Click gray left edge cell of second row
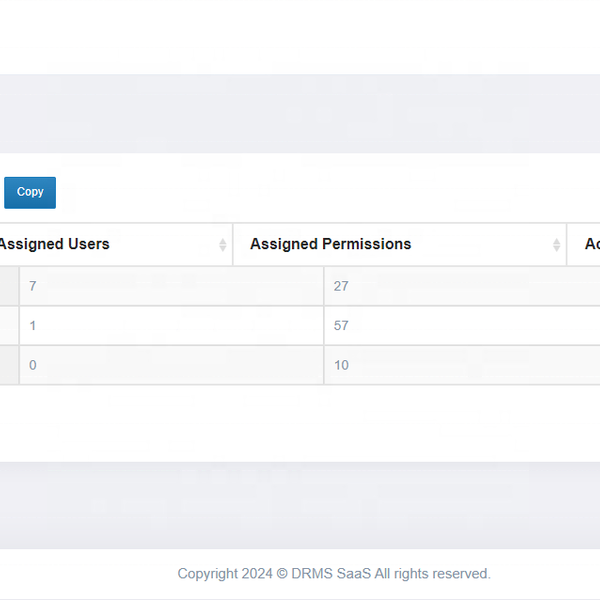The width and height of the screenshot is (600, 600). (x=8, y=326)
